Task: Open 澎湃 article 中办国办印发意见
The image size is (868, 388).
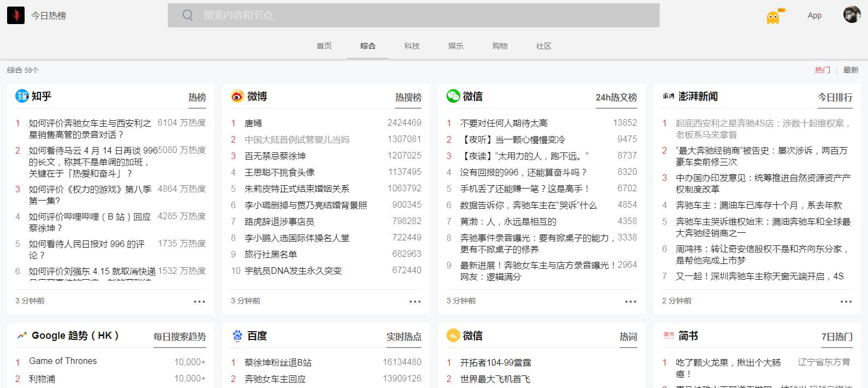Action: coord(763,183)
